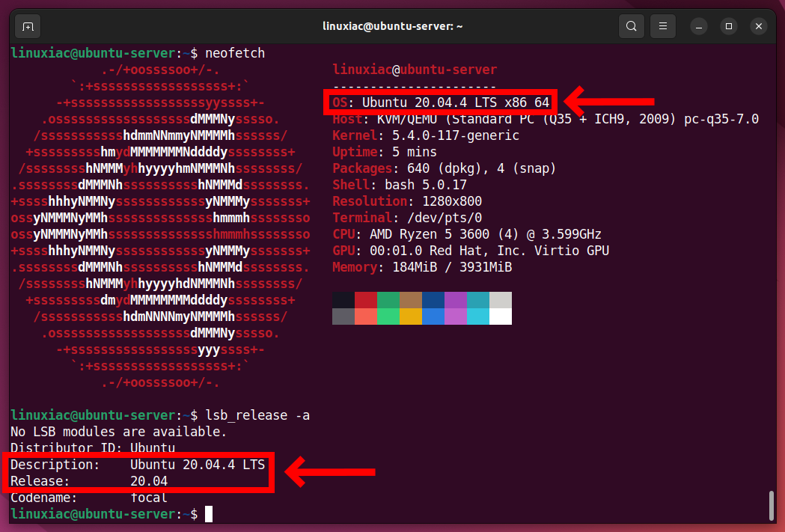Click 'Shell: bash 5.0.17' line
Image resolution: width=785 pixels, height=532 pixels.
point(400,185)
